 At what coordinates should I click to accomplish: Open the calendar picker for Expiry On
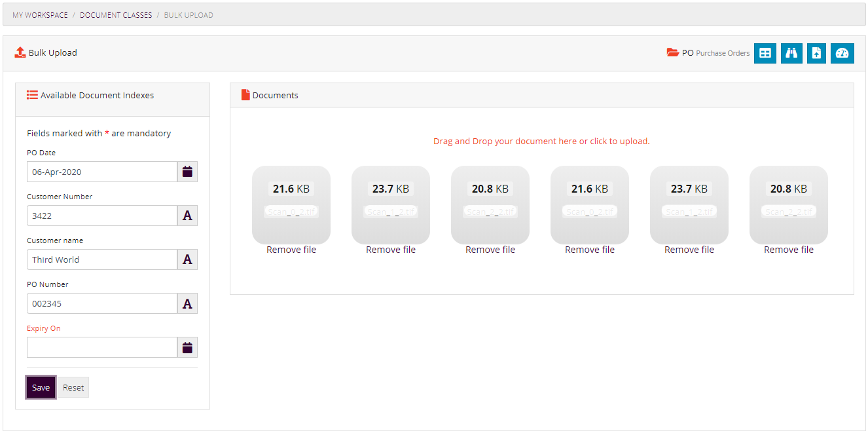click(187, 347)
